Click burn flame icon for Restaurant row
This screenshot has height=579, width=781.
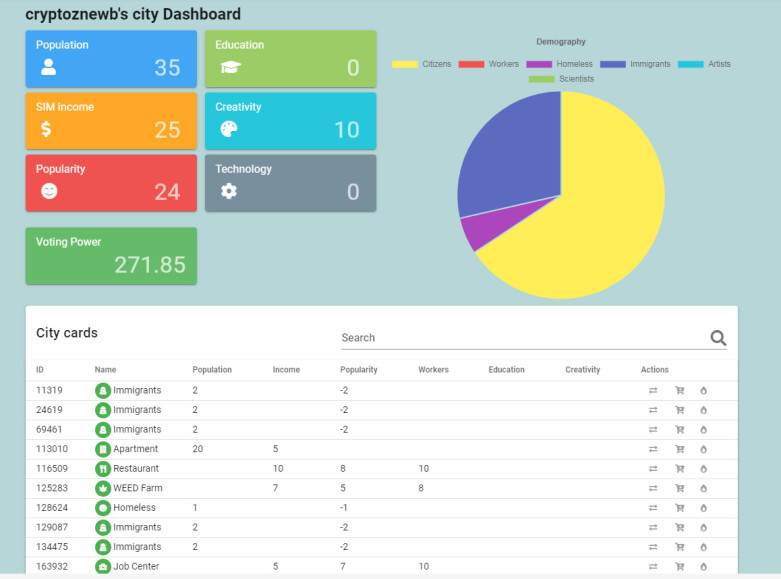[x=703, y=469]
